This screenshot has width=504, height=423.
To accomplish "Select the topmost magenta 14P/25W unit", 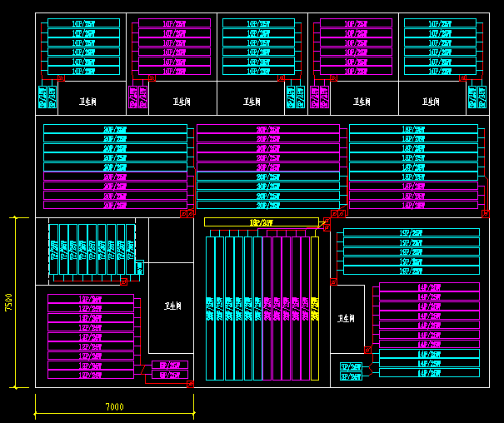I will coord(428,287).
